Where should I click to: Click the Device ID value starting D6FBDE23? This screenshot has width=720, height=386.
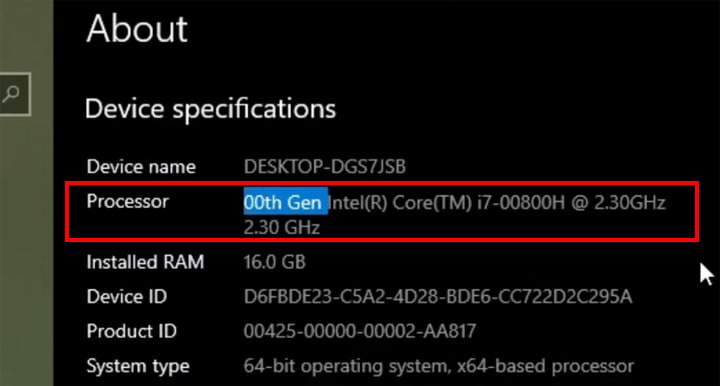tap(438, 297)
